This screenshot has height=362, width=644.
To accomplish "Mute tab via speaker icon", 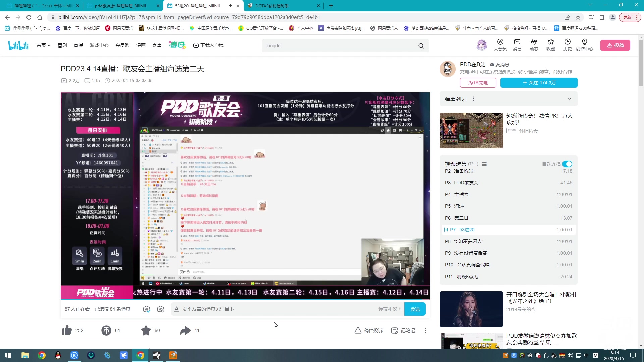I will pos(231,6).
